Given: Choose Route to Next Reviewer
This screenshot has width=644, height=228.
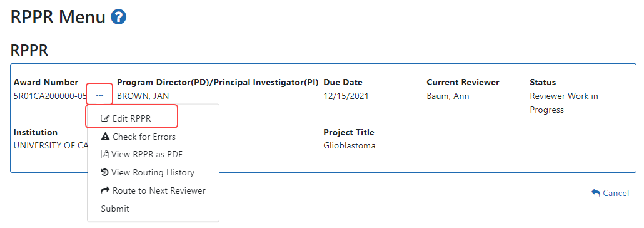Looking at the screenshot, I should 153,190.
